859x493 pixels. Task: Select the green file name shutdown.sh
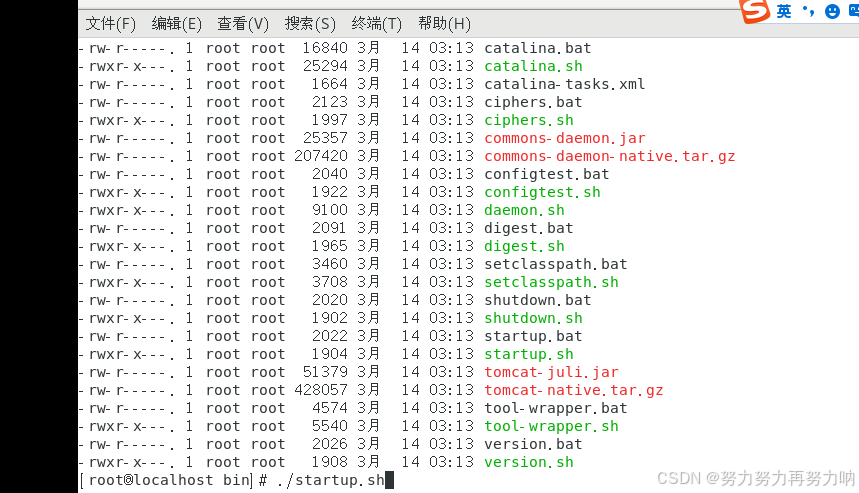click(x=533, y=318)
